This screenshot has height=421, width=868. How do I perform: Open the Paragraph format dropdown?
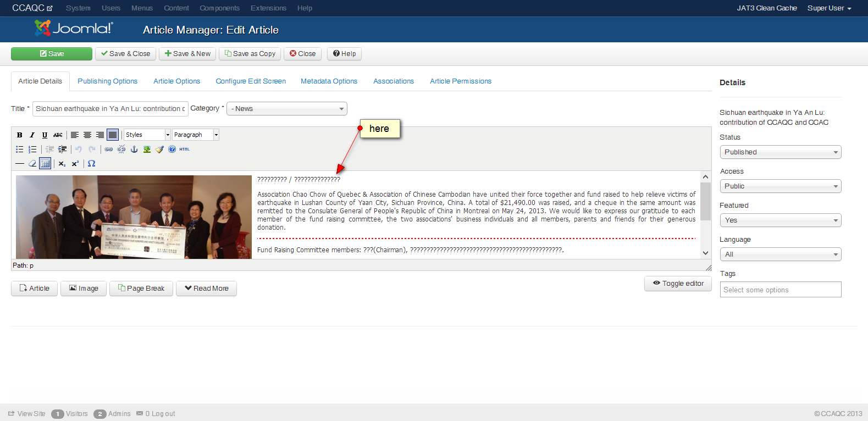tap(196, 135)
